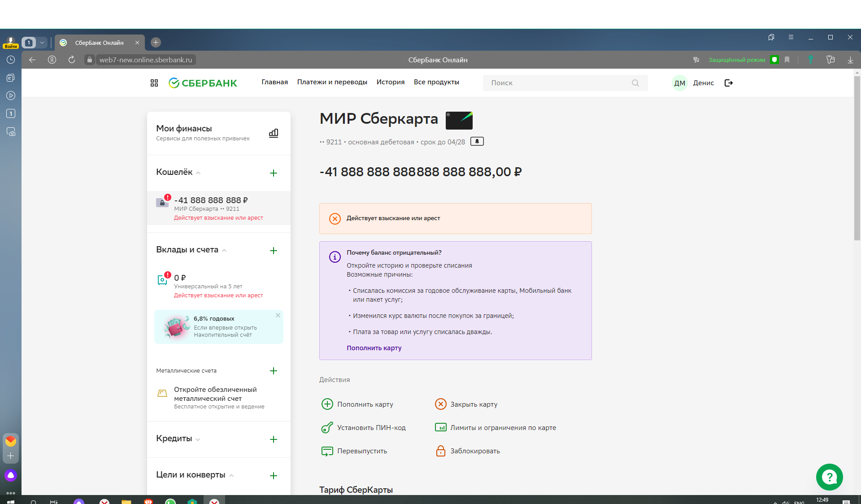
Task: Open the help chat question button
Action: point(830,477)
